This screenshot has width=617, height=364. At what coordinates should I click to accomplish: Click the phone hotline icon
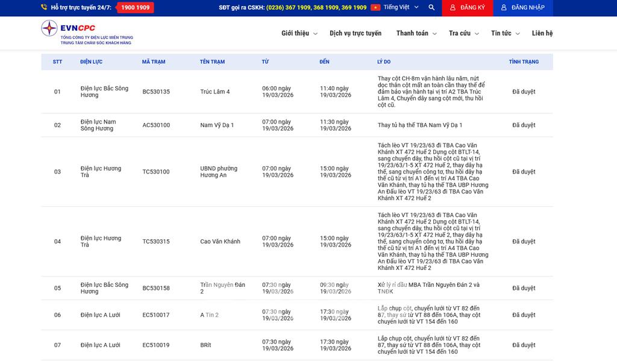(x=44, y=8)
